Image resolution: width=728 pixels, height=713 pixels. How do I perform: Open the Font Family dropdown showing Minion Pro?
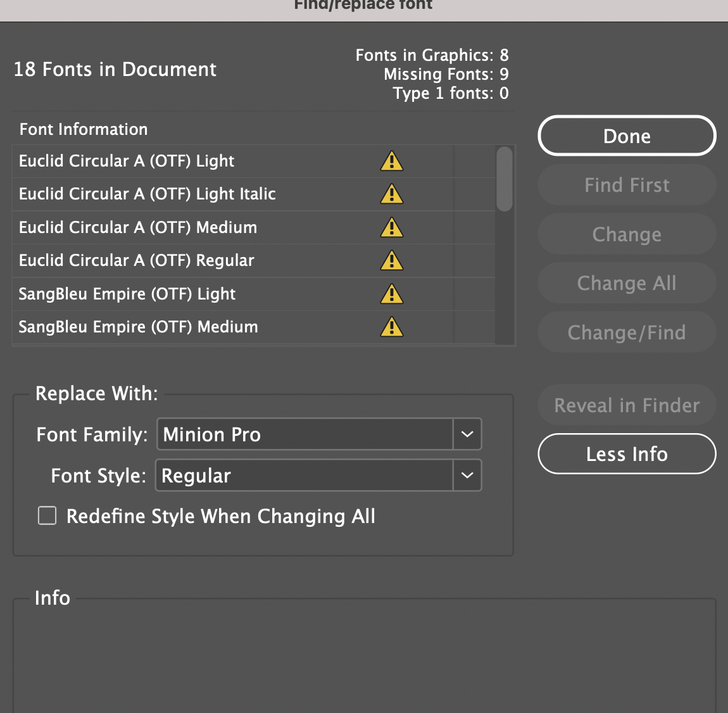click(x=304, y=434)
